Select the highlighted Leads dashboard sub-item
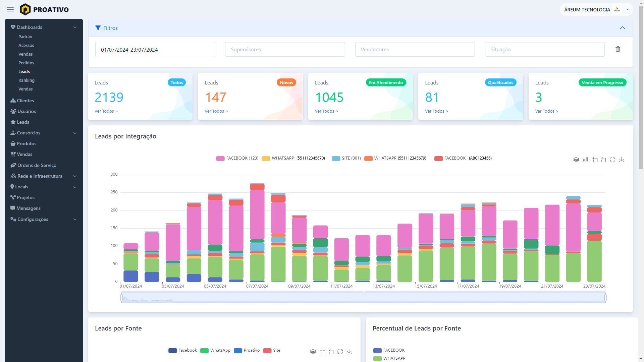The image size is (644, 362). click(x=24, y=71)
